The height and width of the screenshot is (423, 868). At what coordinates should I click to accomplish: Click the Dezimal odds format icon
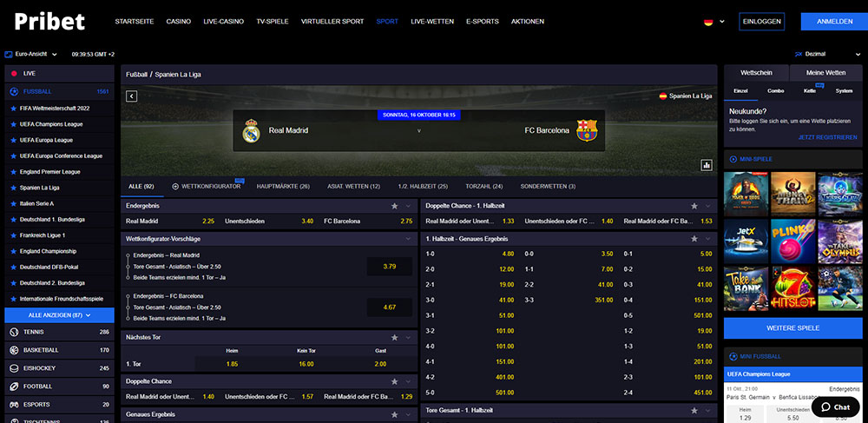[799, 54]
